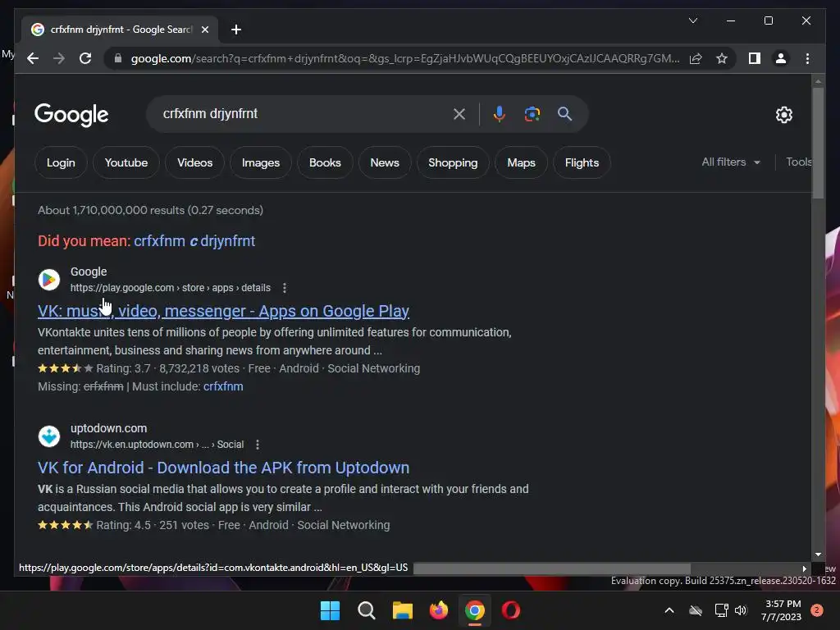The height and width of the screenshot is (630, 840).
Task: Launch Firefox from the taskbar
Action: [x=439, y=610]
